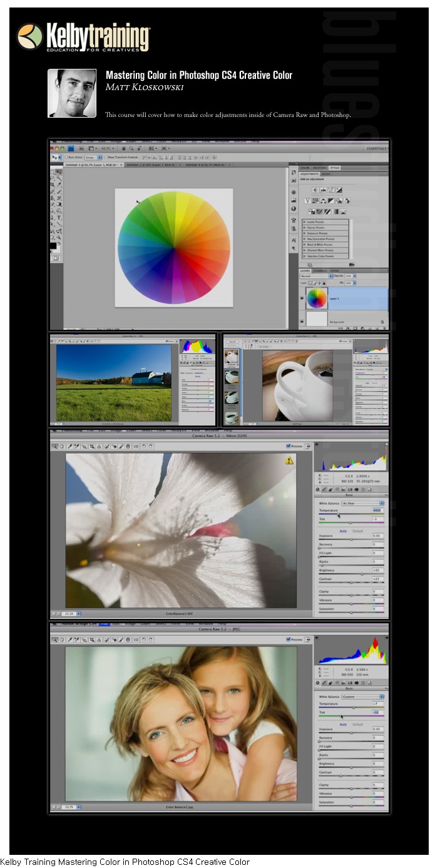Add an Exposure adjustment from Adjustments panel
The height and width of the screenshot is (868, 440).
339,190
